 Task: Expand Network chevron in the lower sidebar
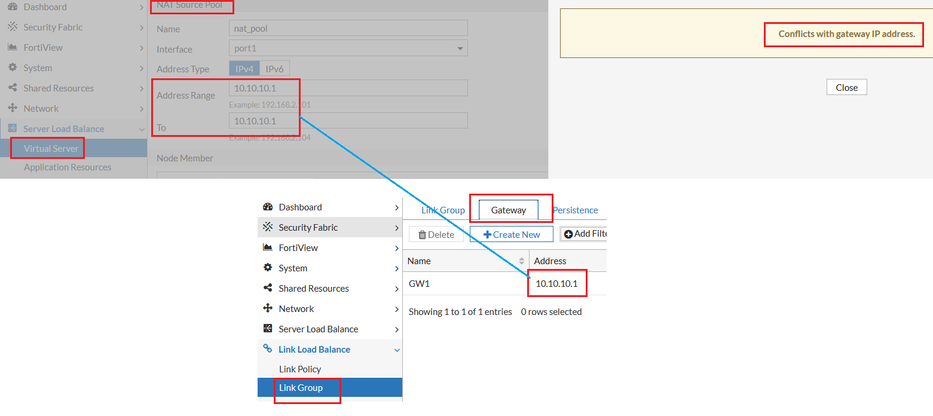[397, 309]
